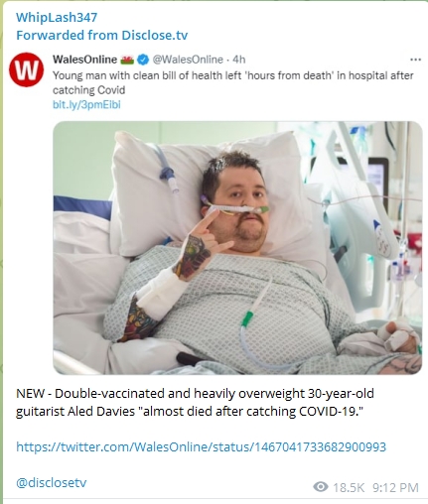
Task: Open the WhipLash347 channel name
Action: click(x=57, y=17)
